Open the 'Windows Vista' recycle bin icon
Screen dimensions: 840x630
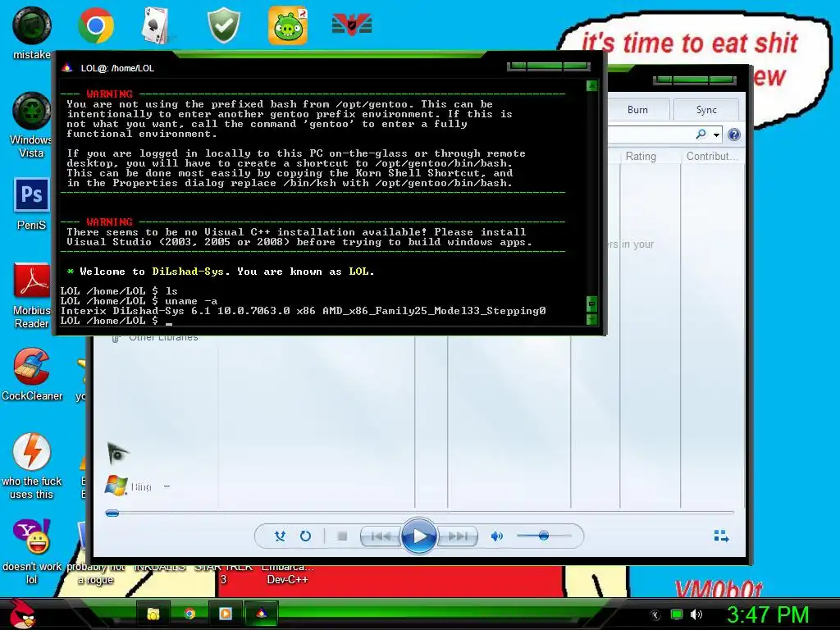[x=31, y=125]
